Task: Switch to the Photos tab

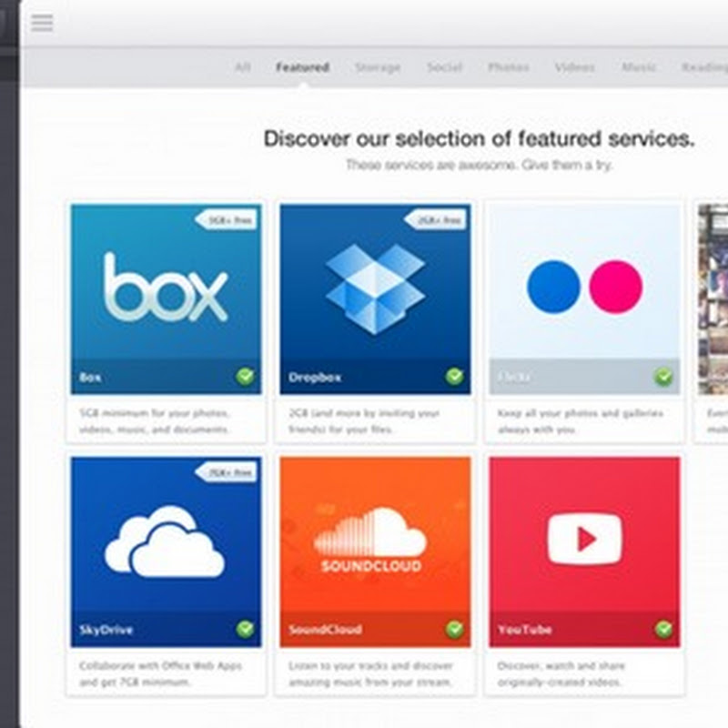Action: click(x=509, y=67)
